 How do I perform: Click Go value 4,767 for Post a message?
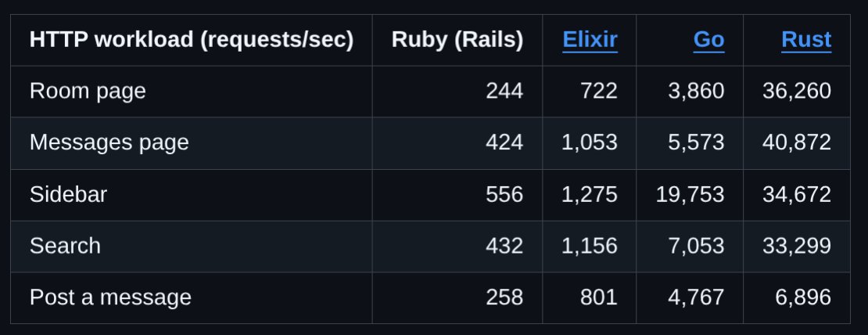(x=696, y=297)
